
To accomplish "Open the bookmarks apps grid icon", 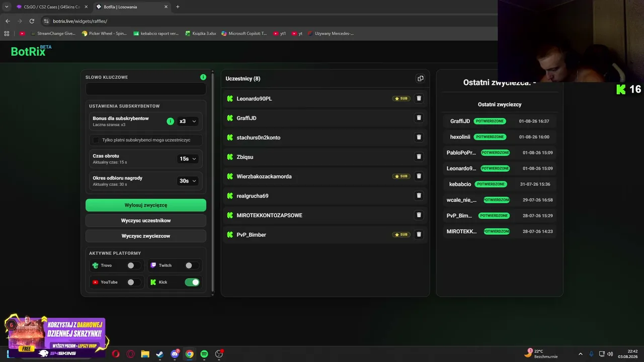I will 7,34.
